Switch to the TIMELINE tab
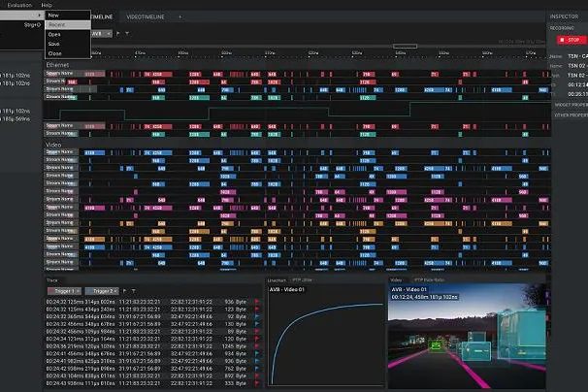The height and width of the screenshot is (392, 588). coord(102,16)
